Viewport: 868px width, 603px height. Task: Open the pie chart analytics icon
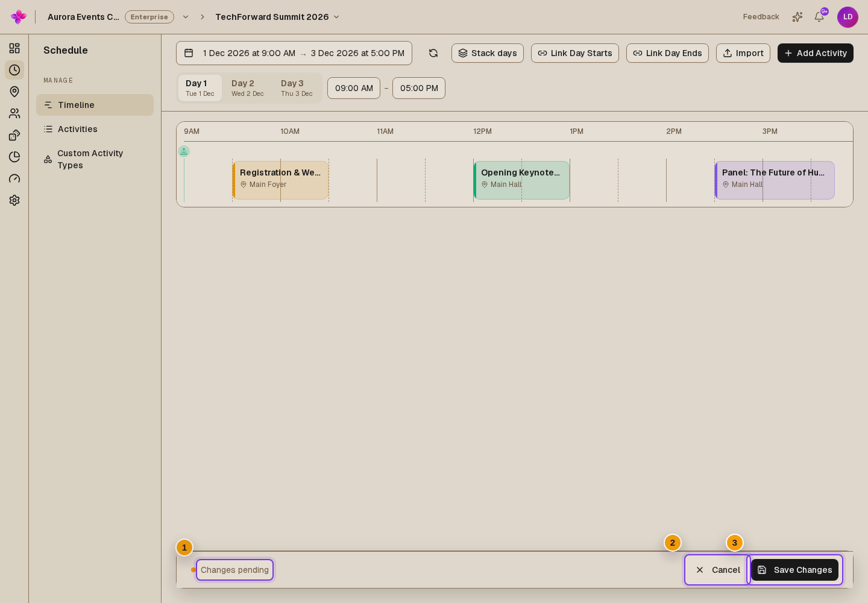(14, 157)
